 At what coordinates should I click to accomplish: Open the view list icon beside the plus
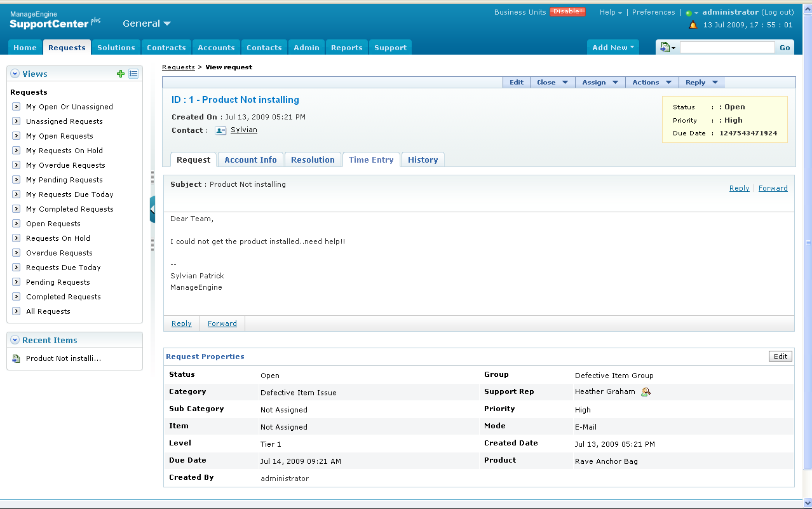[133, 74]
